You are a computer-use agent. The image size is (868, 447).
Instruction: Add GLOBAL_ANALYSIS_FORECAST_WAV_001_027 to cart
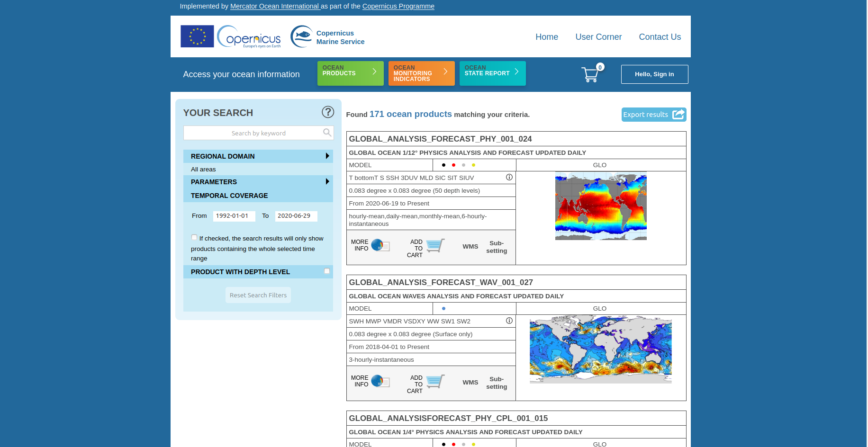tap(434, 382)
